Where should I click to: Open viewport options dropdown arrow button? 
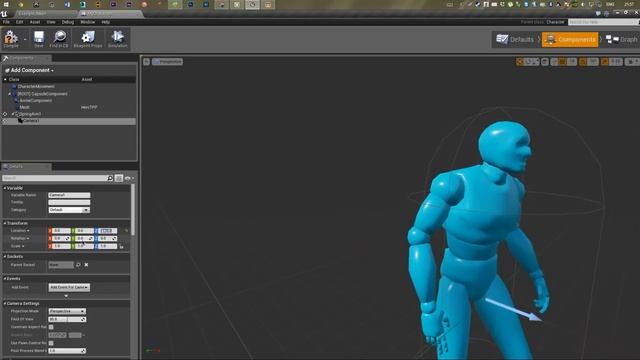[x=147, y=62]
